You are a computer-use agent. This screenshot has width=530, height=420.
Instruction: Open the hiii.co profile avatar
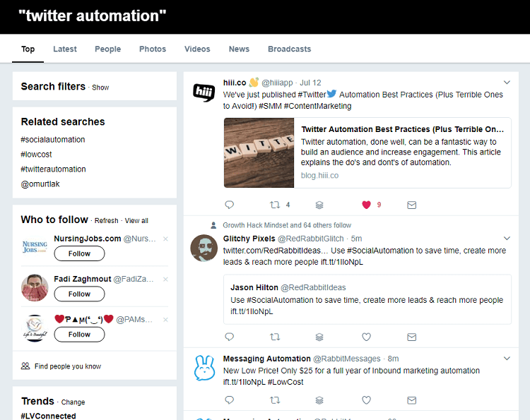[x=204, y=92]
